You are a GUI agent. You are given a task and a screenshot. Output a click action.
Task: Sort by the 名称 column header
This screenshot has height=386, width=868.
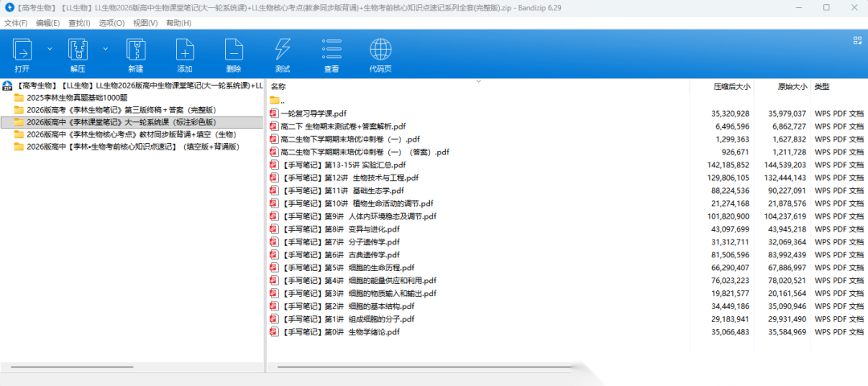279,86
